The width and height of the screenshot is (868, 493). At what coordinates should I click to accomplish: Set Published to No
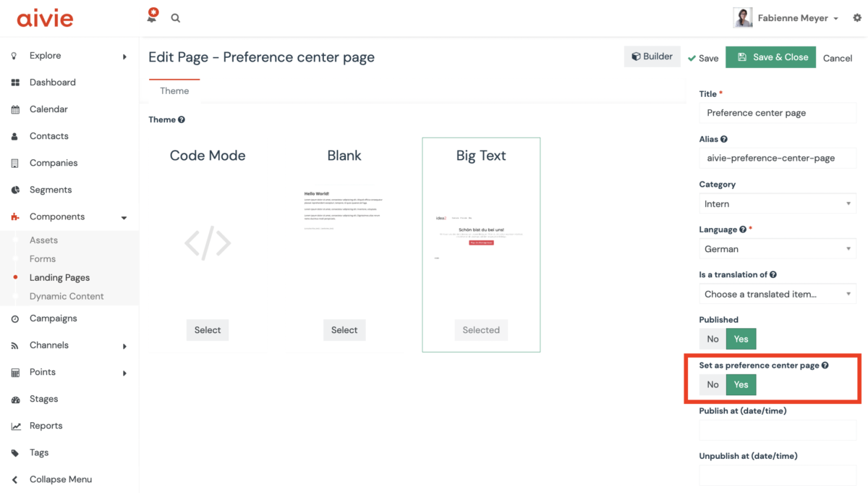pyautogui.click(x=712, y=339)
